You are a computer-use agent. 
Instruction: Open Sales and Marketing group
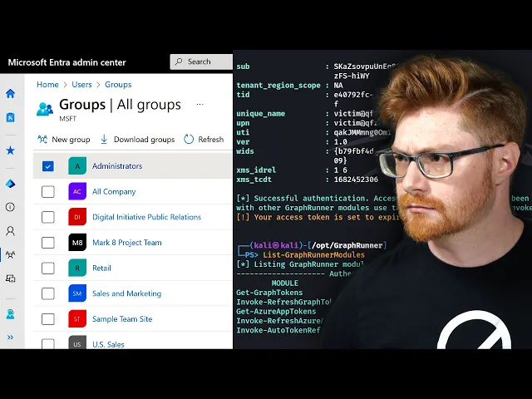coord(126,293)
